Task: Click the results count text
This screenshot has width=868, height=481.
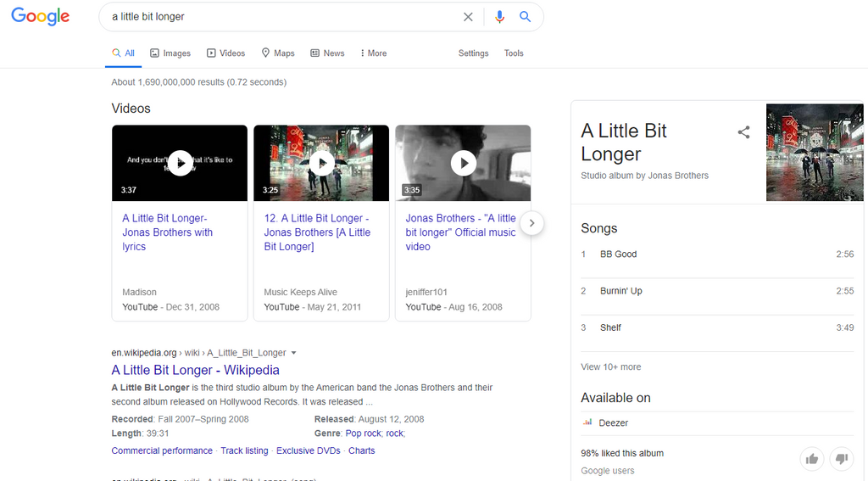Action: click(198, 82)
